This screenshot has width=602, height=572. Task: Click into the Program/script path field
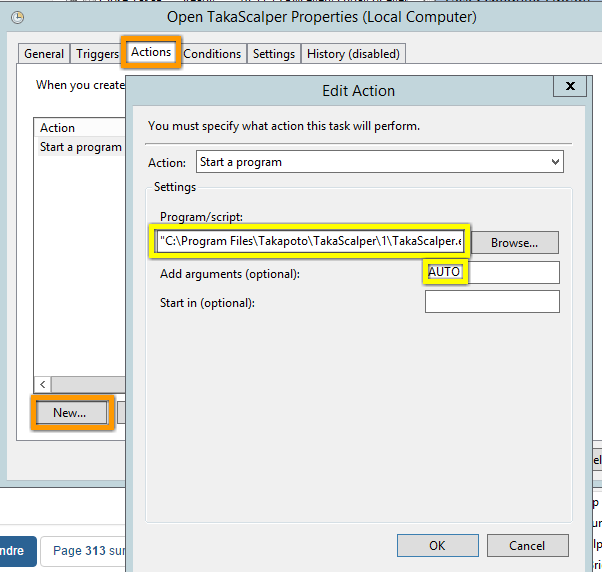pyautogui.click(x=311, y=241)
